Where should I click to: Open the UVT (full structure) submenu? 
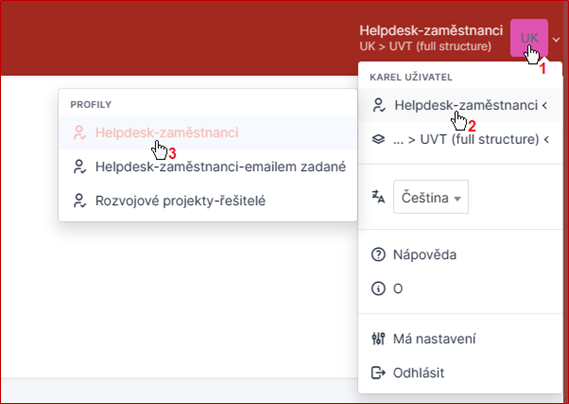tap(460, 139)
